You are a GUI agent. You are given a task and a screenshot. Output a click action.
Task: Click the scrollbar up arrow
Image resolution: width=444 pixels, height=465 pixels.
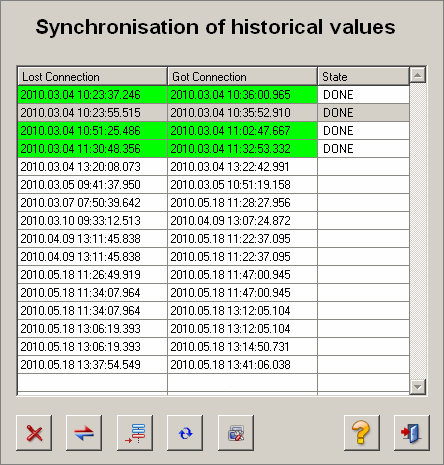pos(418,75)
